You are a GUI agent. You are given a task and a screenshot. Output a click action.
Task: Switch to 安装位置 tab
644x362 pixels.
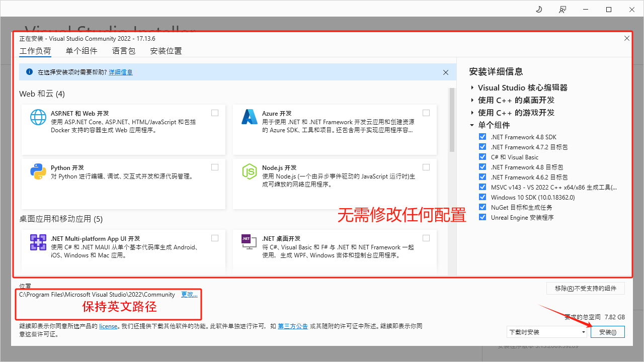click(x=166, y=51)
